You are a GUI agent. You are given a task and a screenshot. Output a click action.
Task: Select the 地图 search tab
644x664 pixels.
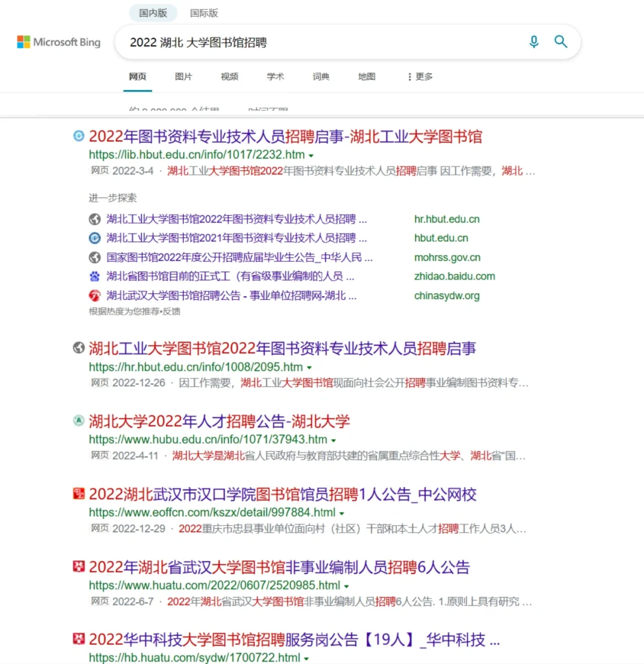367,77
